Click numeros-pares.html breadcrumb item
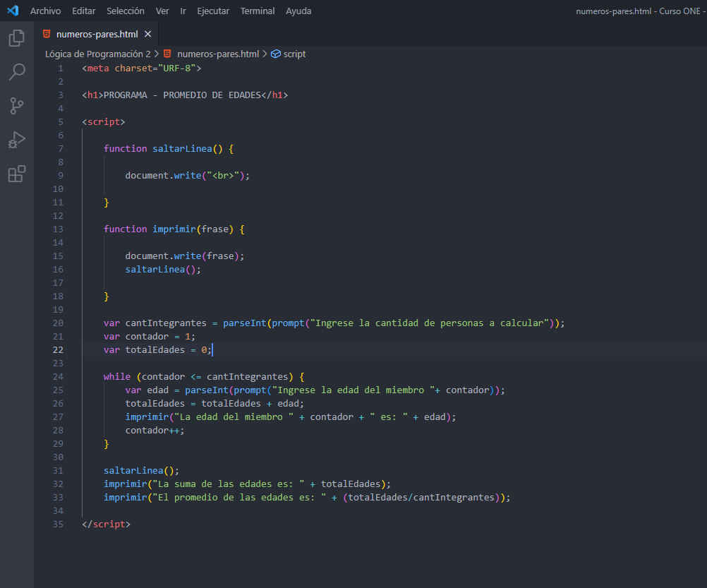This screenshot has height=588, width=707. (218, 54)
